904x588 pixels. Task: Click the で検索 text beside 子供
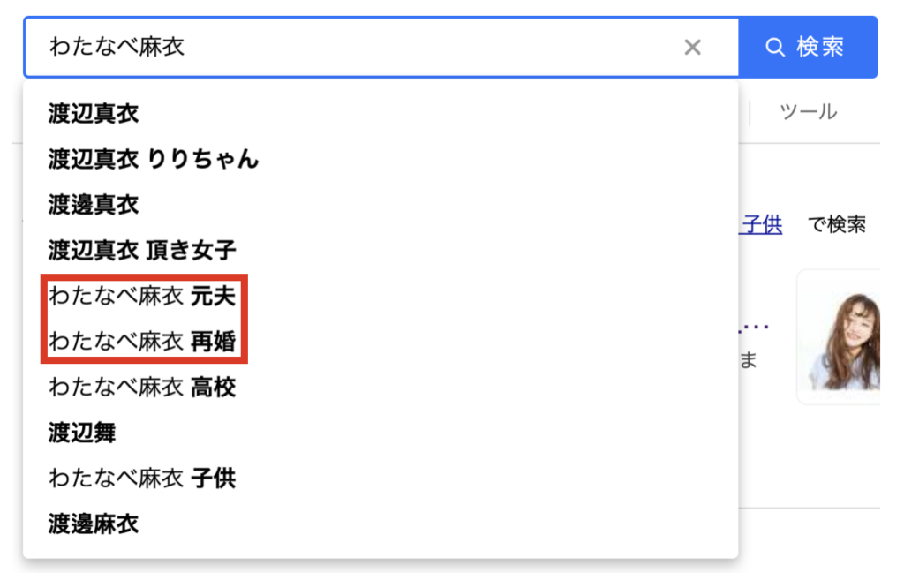[837, 224]
